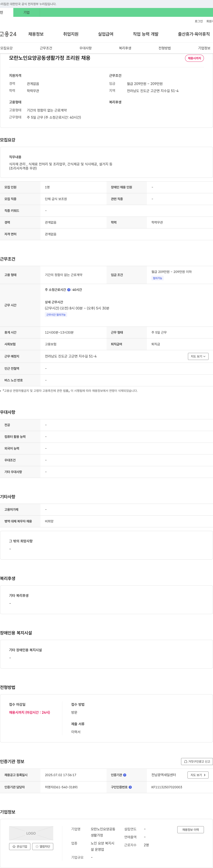Open the 기업 tab in the green bar
Viewport: 213px width, 868px height.
[26, 12]
